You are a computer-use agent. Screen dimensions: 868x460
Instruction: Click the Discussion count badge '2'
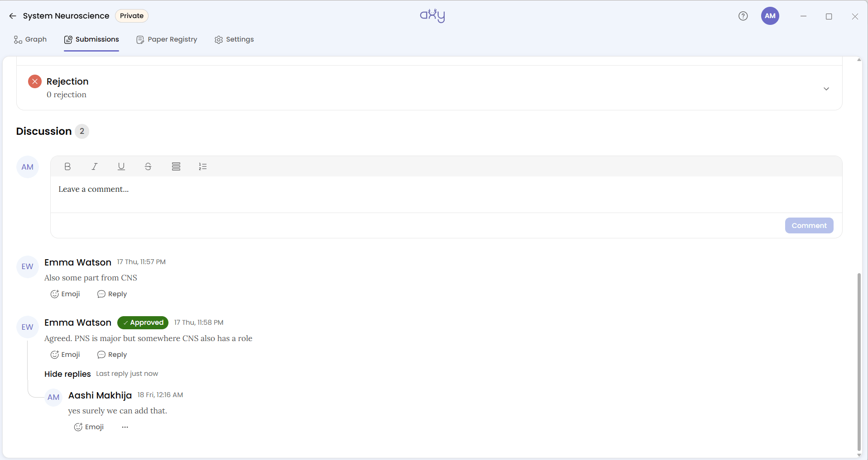click(x=82, y=131)
